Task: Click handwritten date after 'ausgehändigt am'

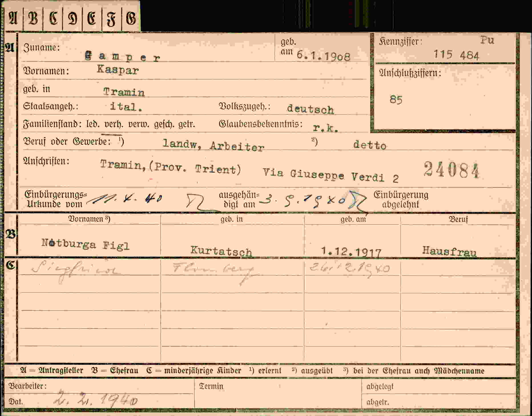Action: (303, 201)
